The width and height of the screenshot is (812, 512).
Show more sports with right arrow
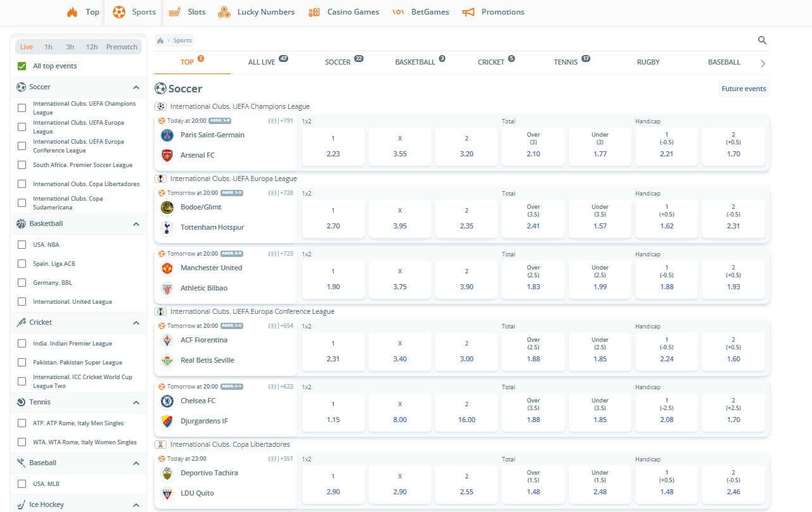pos(763,63)
